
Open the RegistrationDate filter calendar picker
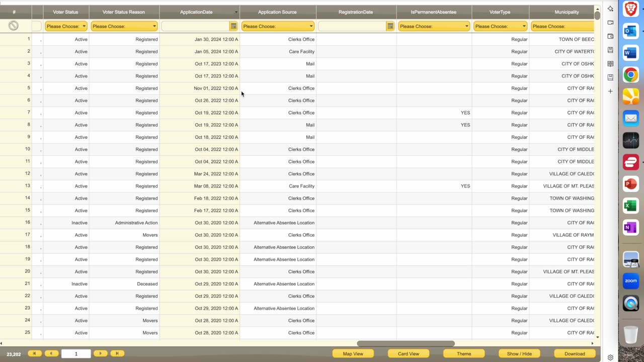390,26
